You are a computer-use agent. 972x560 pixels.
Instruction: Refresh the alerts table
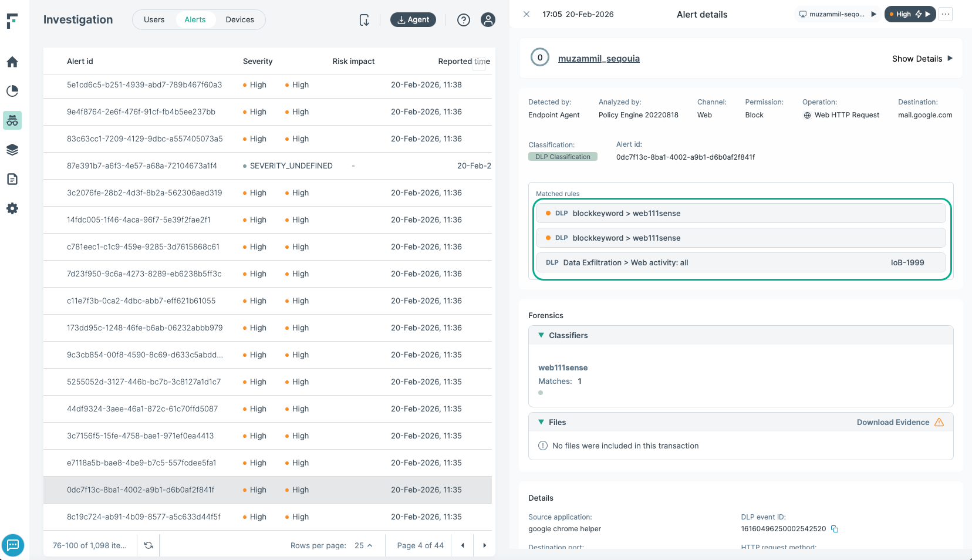point(148,545)
